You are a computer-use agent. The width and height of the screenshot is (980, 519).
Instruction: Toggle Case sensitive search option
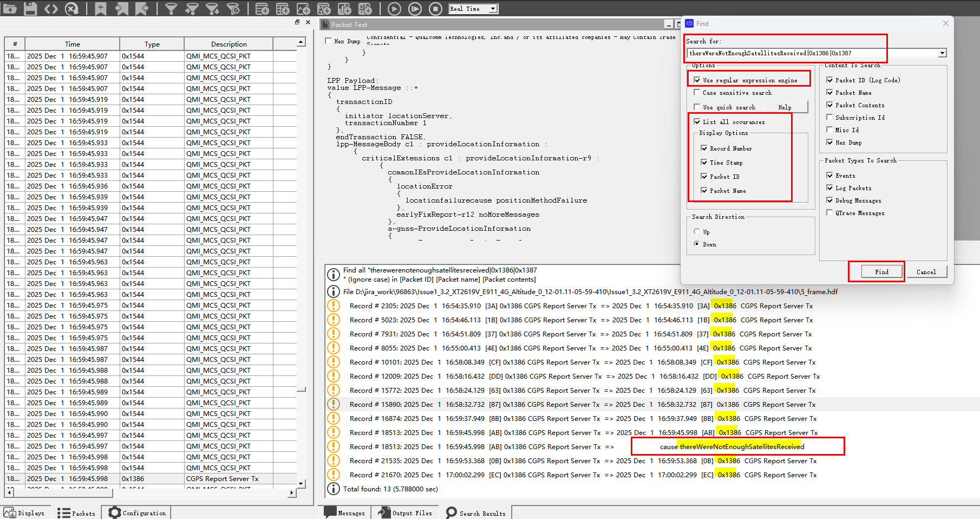(697, 93)
